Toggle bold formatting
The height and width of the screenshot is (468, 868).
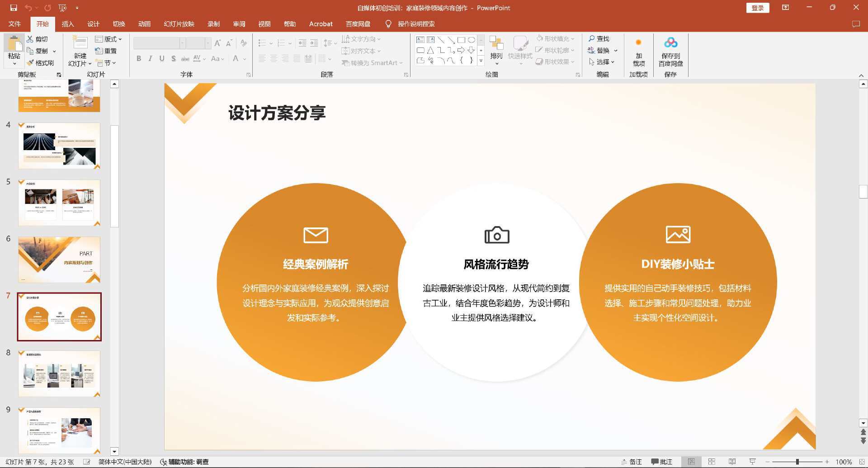coord(139,58)
